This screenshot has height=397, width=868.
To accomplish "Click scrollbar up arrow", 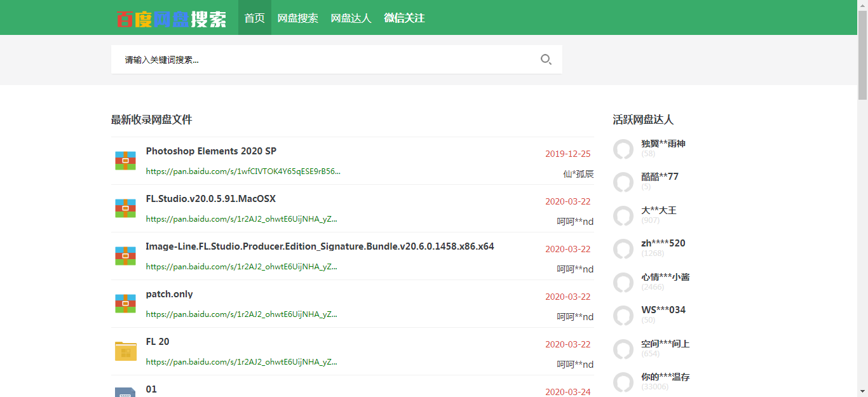I will tap(862, 5).
